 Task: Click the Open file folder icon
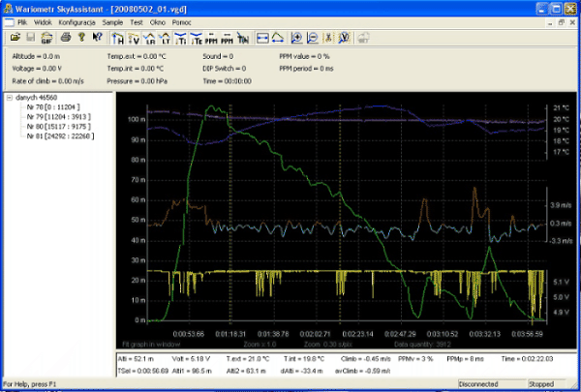15,39
